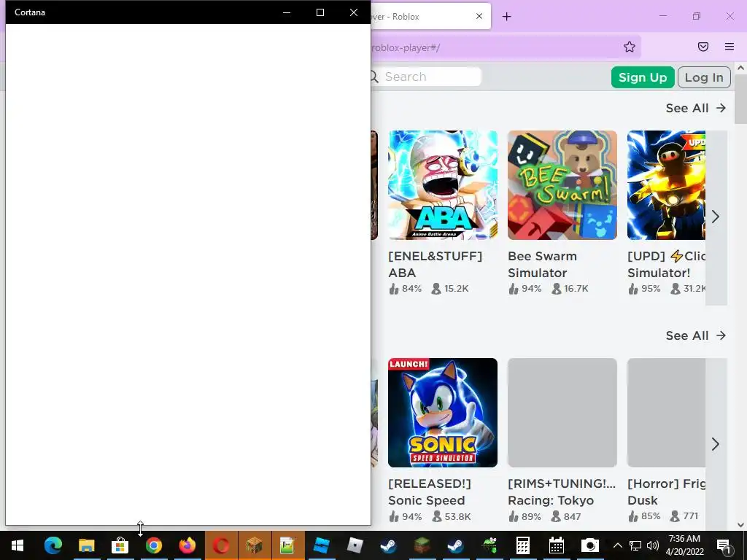747x560 pixels.
Task: Focus the Roblox Search field
Action: [x=426, y=77]
